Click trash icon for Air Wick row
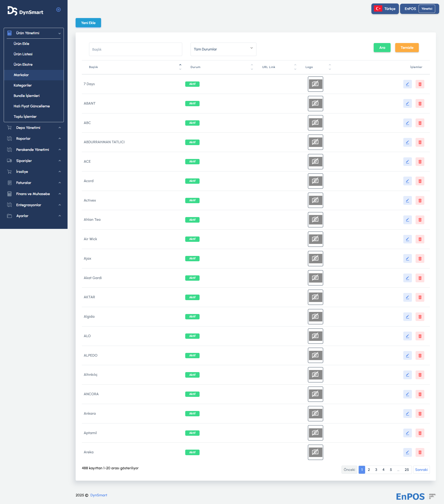 click(x=420, y=239)
